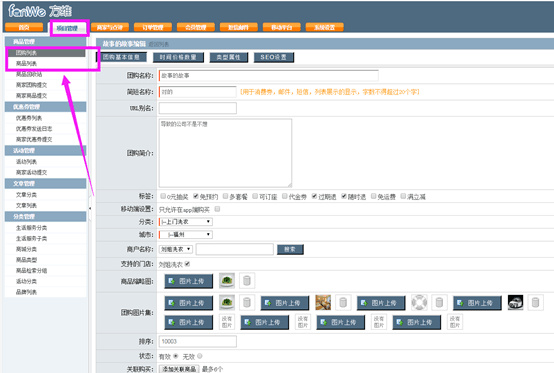Uncheck the 刘姐洗衣 supported store checkbox
This screenshot has height=373, width=554.
click(188, 264)
